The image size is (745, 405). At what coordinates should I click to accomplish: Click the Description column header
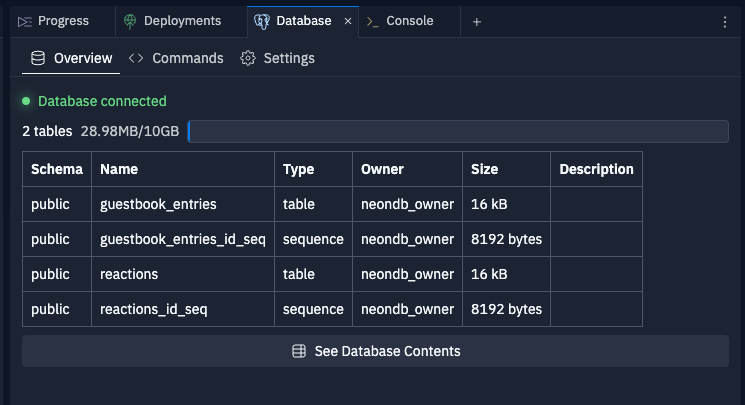click(x=596, y=169)
